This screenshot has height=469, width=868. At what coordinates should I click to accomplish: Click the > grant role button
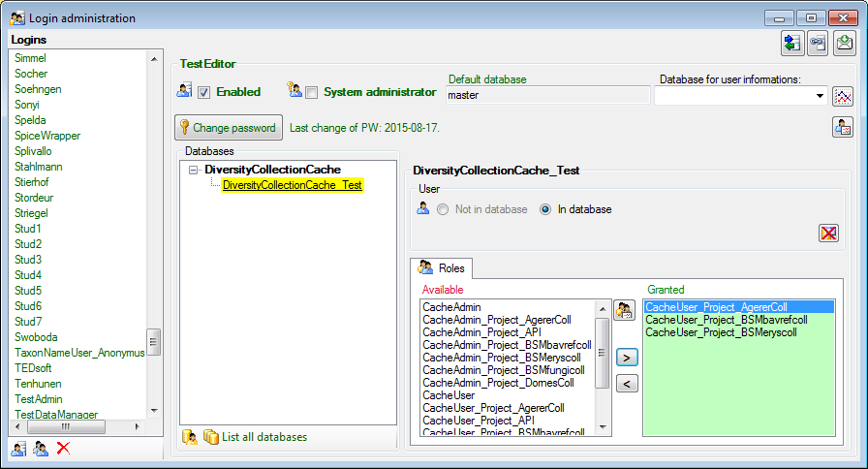[x=627, y=358]
